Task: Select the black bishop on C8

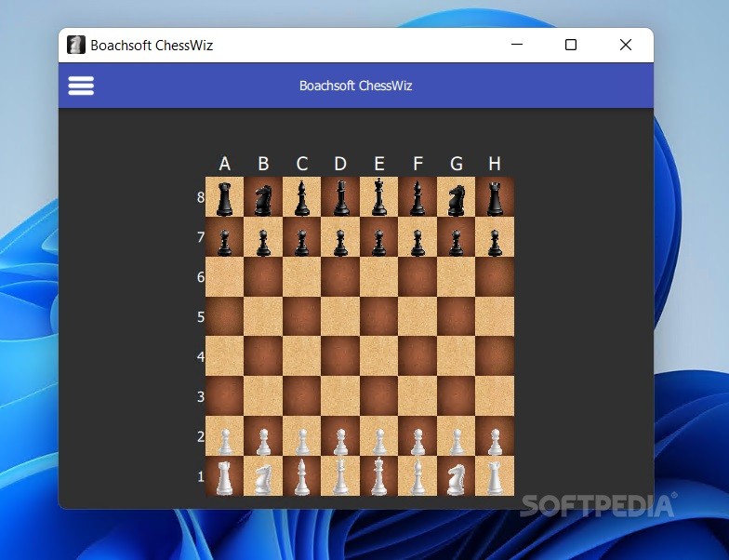Action: pos(301,197)
